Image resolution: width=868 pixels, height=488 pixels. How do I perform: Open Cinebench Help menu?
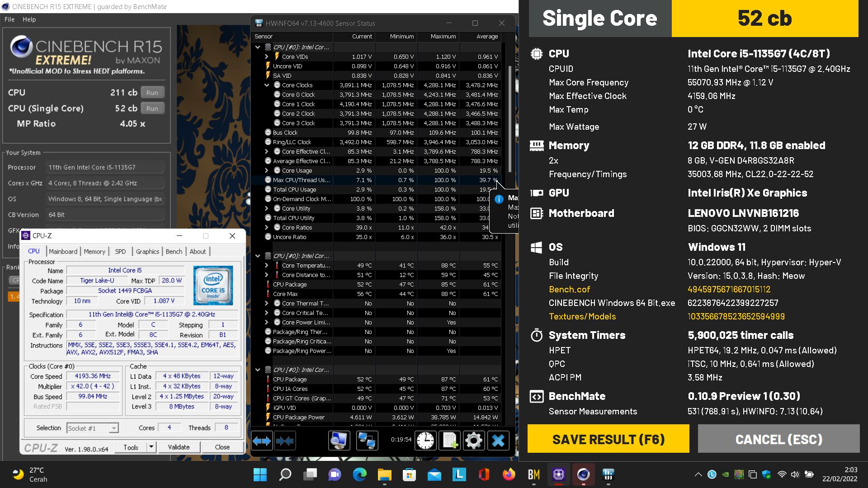(x=29, y=19)
